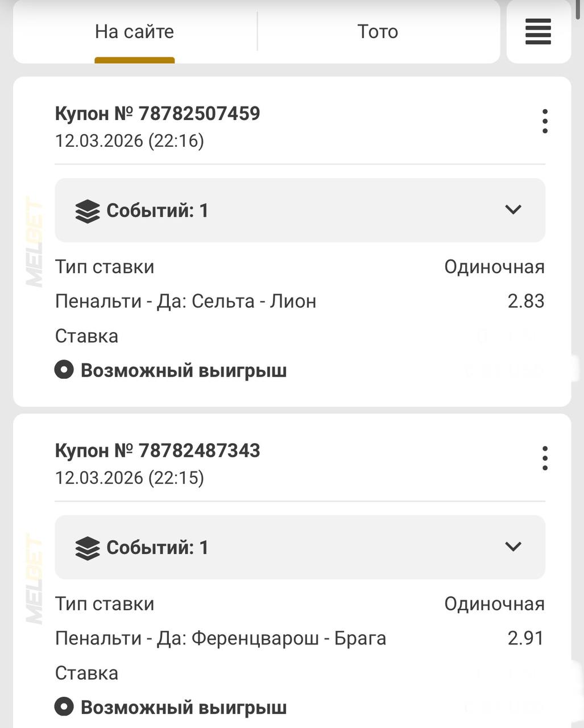Click Melbet watermark logo beside coupon 78782507459
This screenshot has width=584, height=728.
pyautogui.click(x=35, y=242)
